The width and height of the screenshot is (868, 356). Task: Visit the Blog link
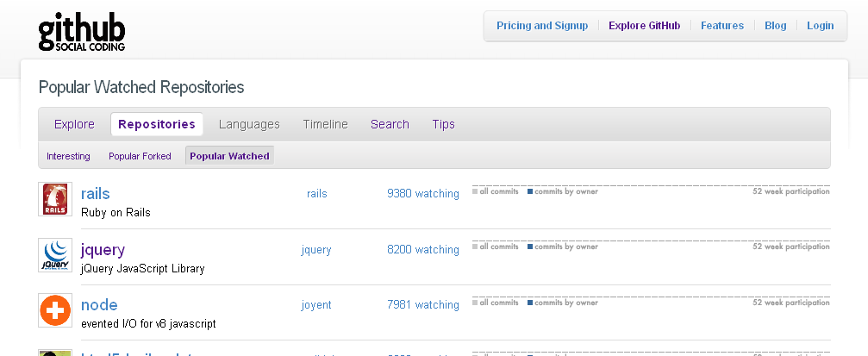(775, 26)
